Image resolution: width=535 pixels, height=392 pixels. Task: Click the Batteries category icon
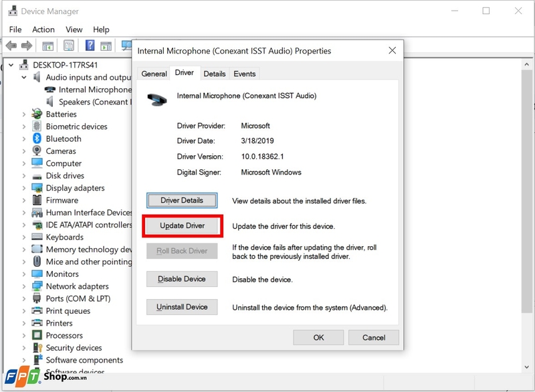pos(37,114)
